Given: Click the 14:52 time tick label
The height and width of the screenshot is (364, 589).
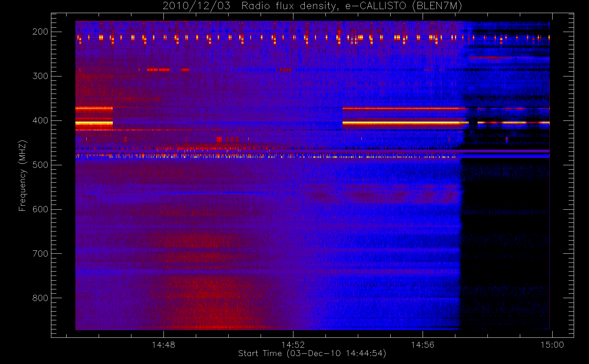Looking at the screenshot, I should pos(293,345).
